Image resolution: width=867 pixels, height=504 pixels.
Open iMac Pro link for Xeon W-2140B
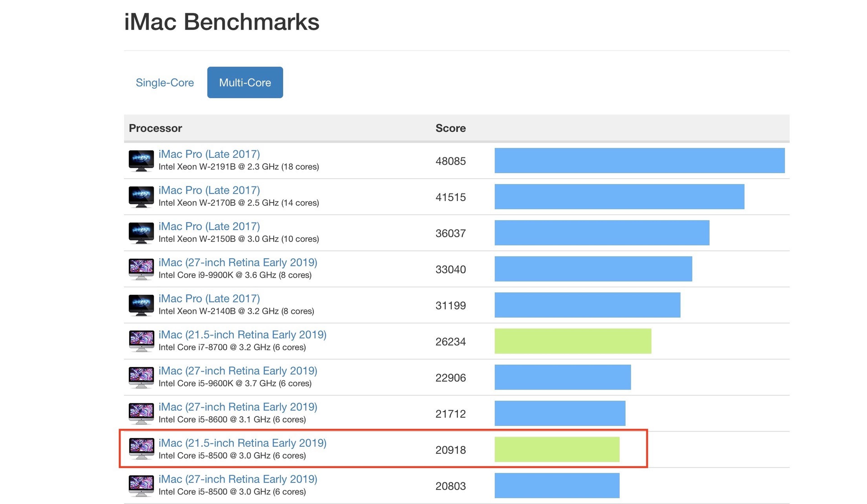coord(209,299)
